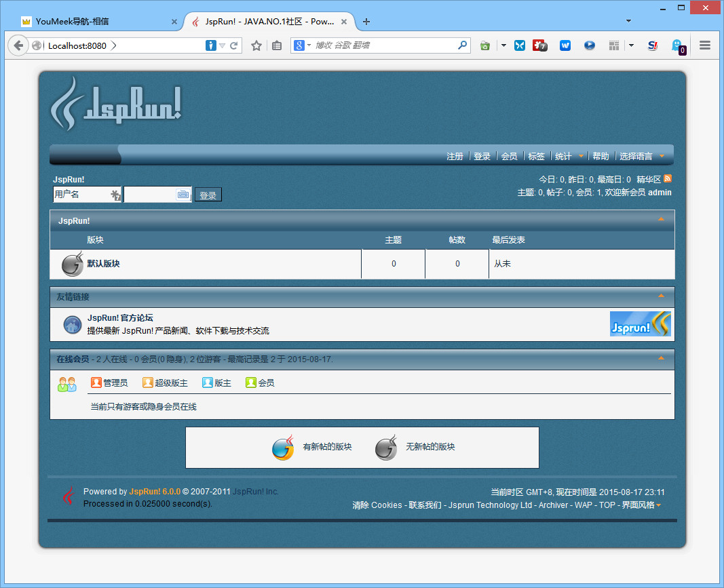Click the 默认版块 forum icon
The height and width of the screenshot is (588, 724).
[x=72, y=264]
